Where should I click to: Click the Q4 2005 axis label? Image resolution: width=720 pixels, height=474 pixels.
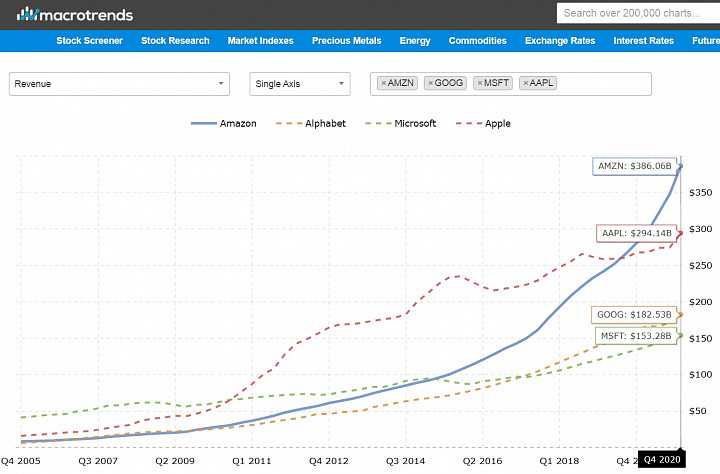[21, 461]
